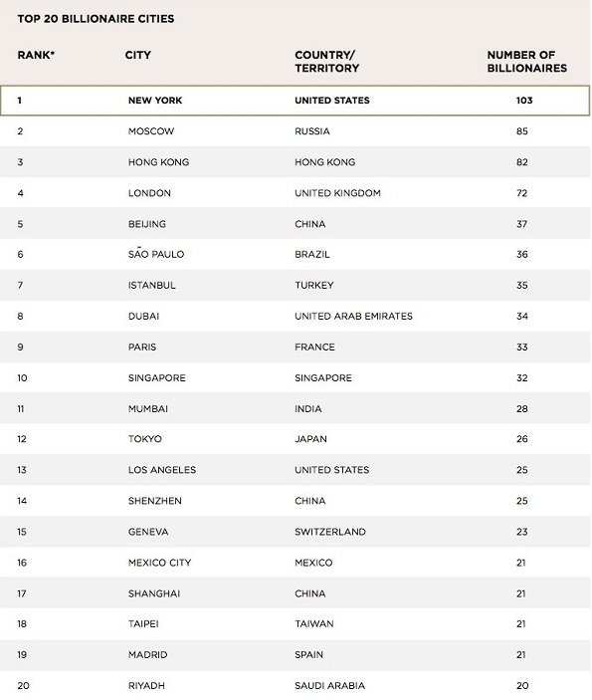Viewport: 592px width, 700px height.
Task: Select the UNITED ARAB EMIRATES cell
Action: coord(353,316)
